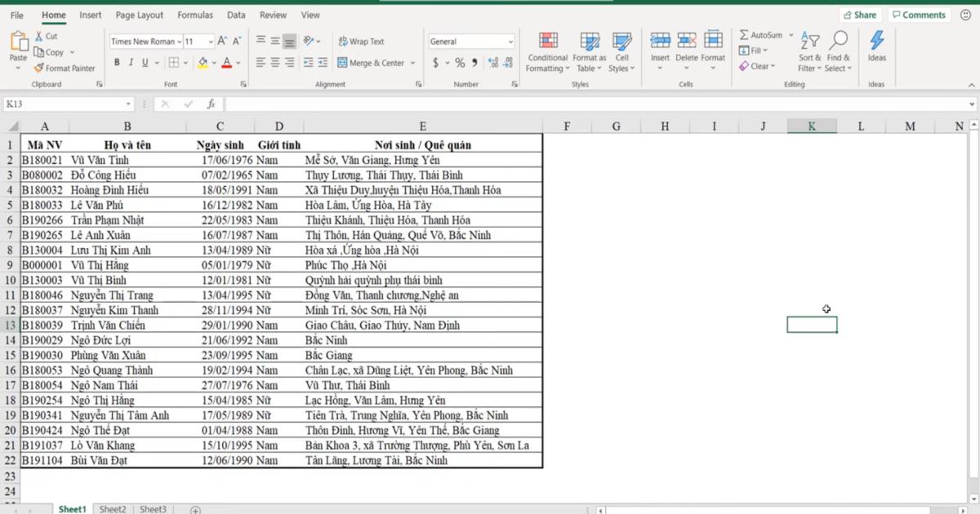The image size is (980, 514).
Task: Open the Review ribbon tab
Action: (x=273, y=15)
